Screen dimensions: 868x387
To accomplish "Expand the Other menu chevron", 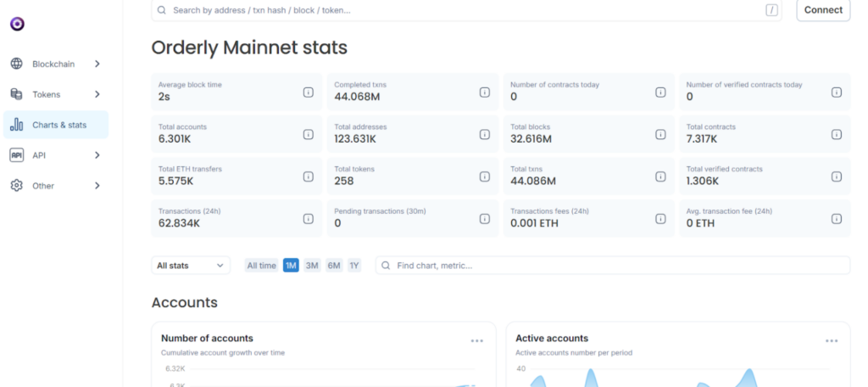I will 97,186.
